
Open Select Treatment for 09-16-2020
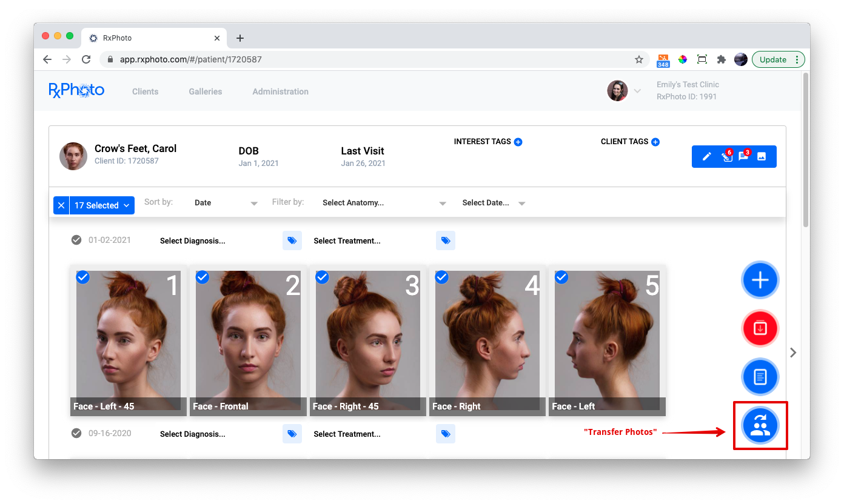click(347, 434)
